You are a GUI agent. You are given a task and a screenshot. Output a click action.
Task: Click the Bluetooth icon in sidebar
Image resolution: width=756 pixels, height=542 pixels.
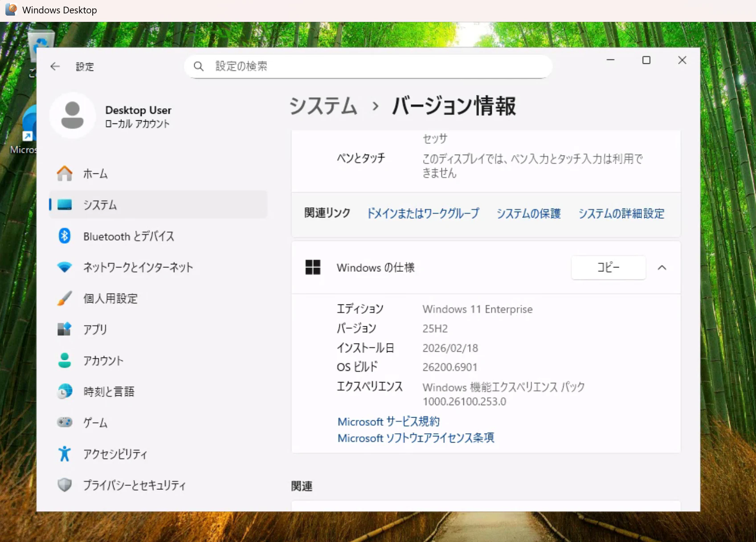[65, 236]
